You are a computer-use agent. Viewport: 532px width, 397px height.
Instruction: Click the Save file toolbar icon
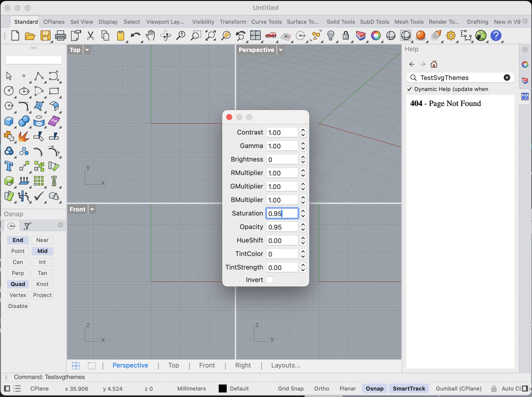[45, 36]
